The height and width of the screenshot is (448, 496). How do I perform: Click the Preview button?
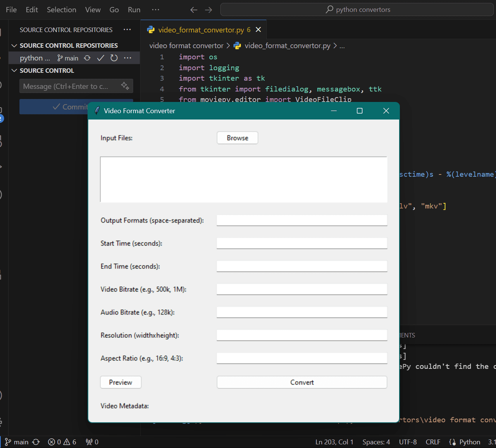pos(121,382)
